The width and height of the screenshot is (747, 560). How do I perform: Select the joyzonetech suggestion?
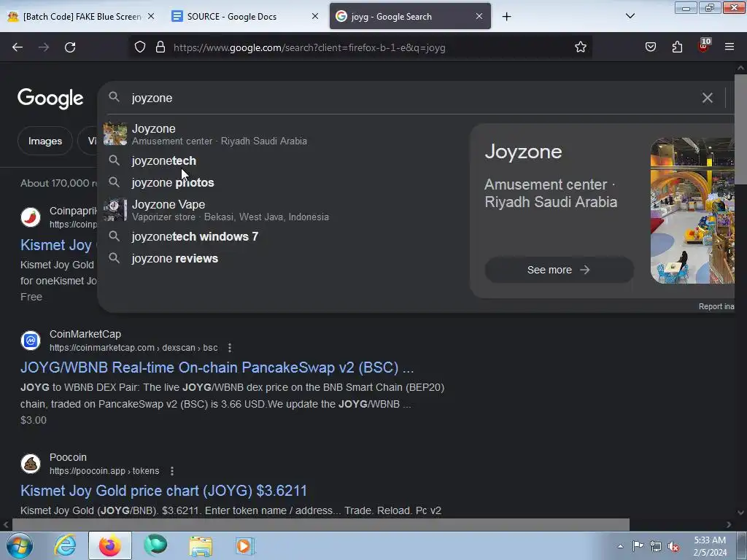[x=283, y=161]
